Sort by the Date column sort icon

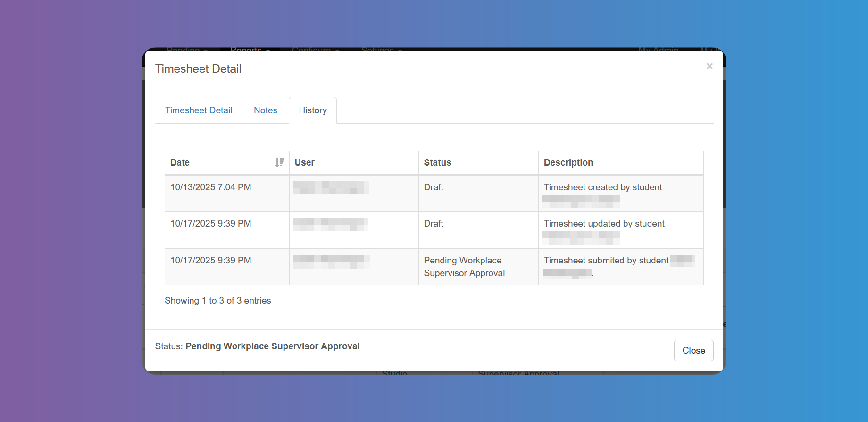click(279, 162)
